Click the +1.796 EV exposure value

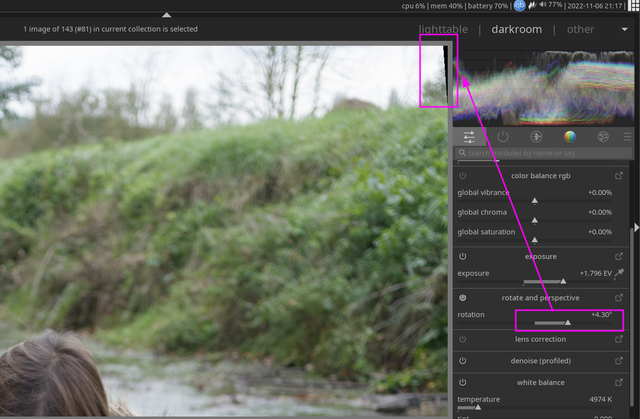[596, 273]
